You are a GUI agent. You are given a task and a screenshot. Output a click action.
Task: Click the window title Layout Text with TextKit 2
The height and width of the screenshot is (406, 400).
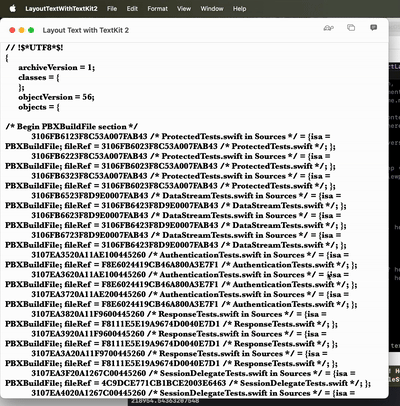click(86, 30)
